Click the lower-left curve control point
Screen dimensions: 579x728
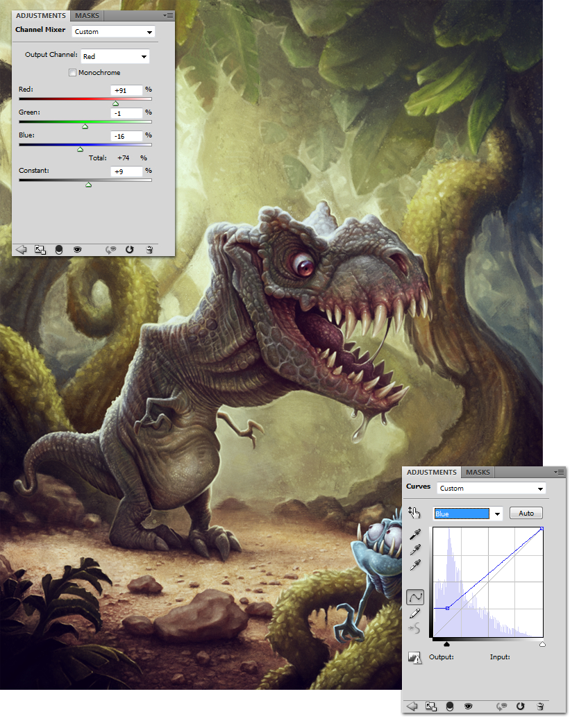pyautogui.click(x=447, y=608)
